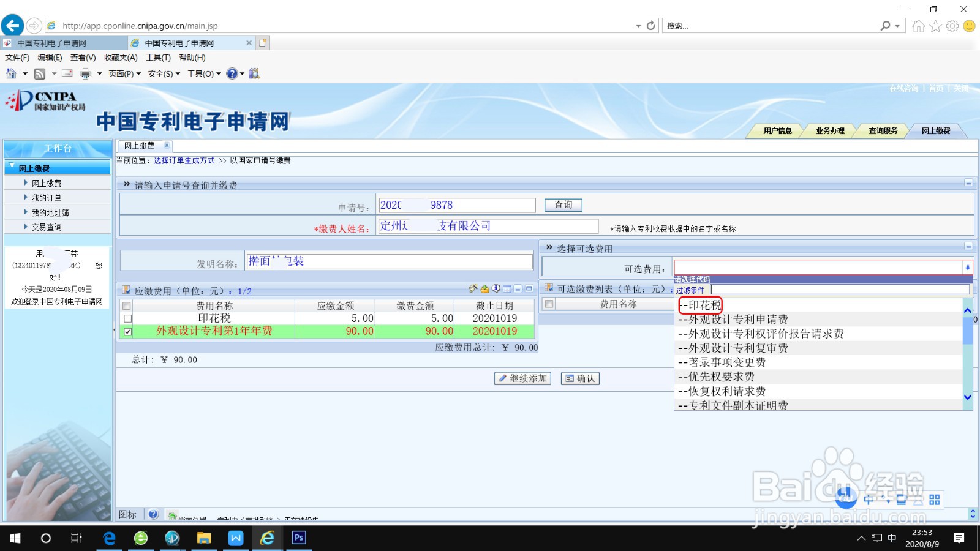
Task: Follow the 选择订单生成方式 breadcrumb link
Action: (x=184, y=160)
